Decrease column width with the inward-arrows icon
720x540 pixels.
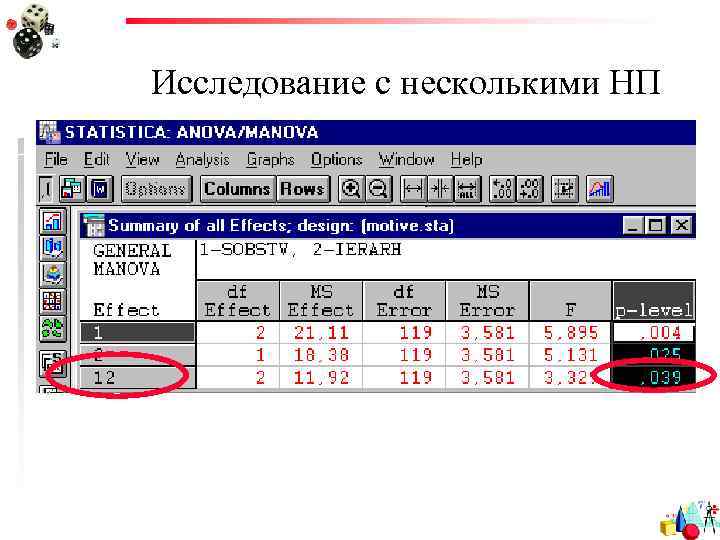pyautogui.click(x=440, y=189)
